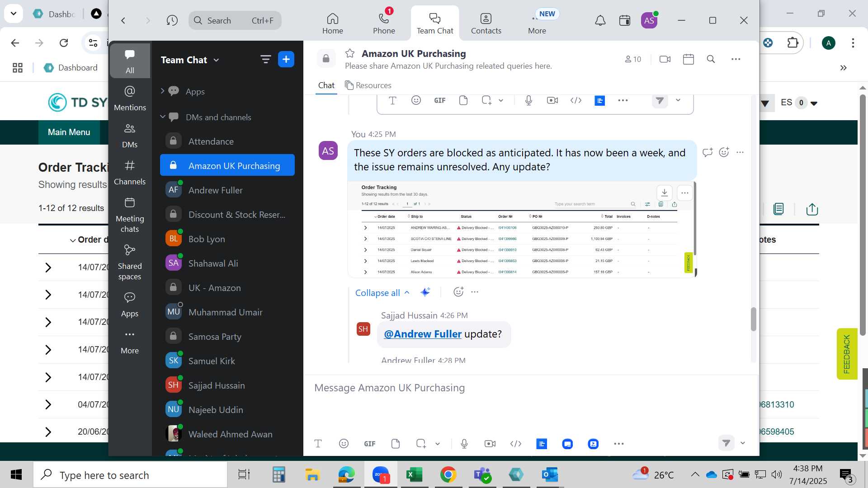This screenshot has height=488, width=868.
Task: Open the More tab marked NEW
Action: click(537, 23)
